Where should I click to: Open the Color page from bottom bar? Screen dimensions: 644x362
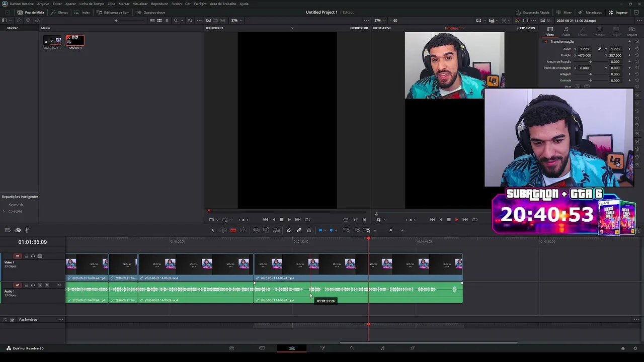pos(352,348)
